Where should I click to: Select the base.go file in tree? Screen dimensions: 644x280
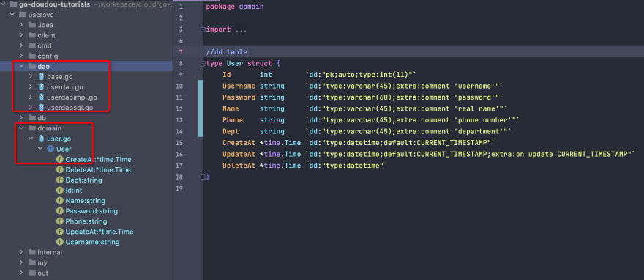(x=59, y=76)
